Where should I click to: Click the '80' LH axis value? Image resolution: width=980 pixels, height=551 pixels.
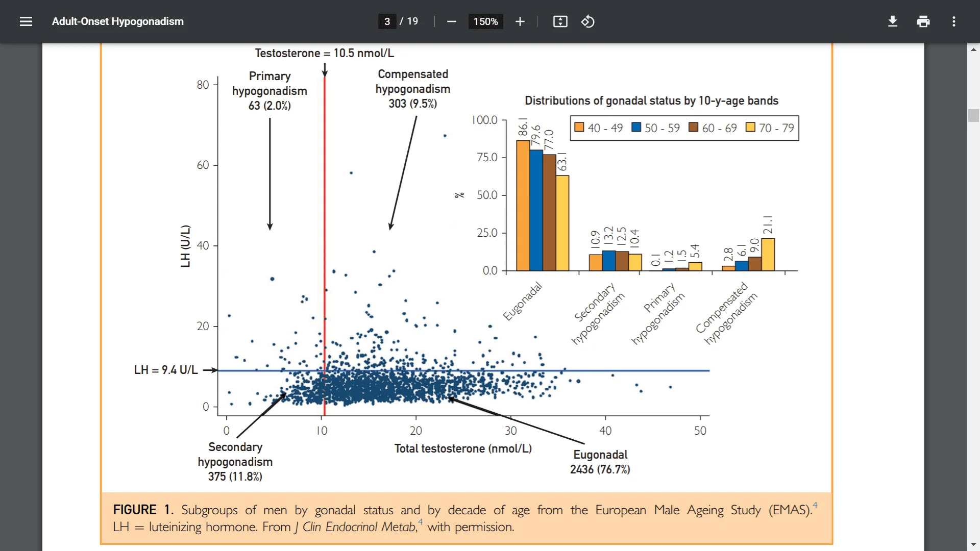203,85
